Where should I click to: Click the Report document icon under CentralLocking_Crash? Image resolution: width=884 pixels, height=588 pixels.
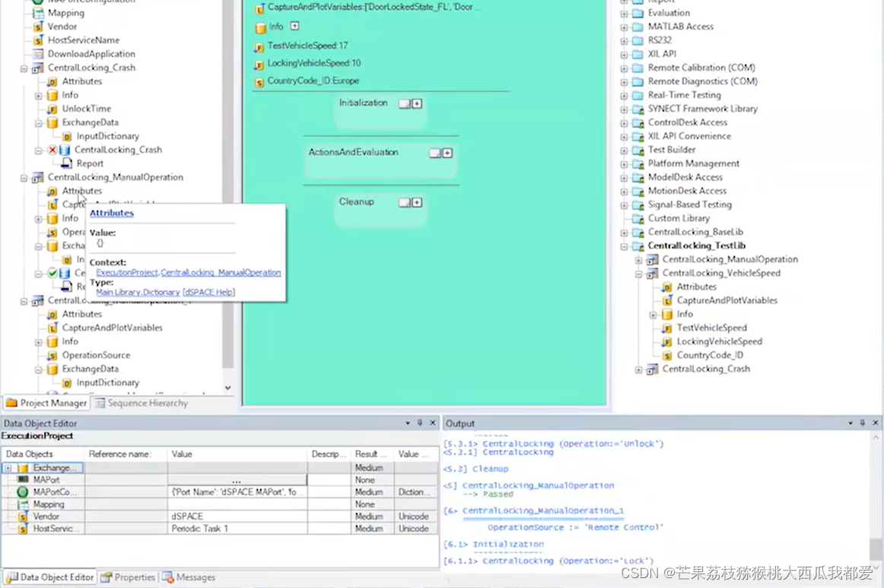tap(66, 164)
